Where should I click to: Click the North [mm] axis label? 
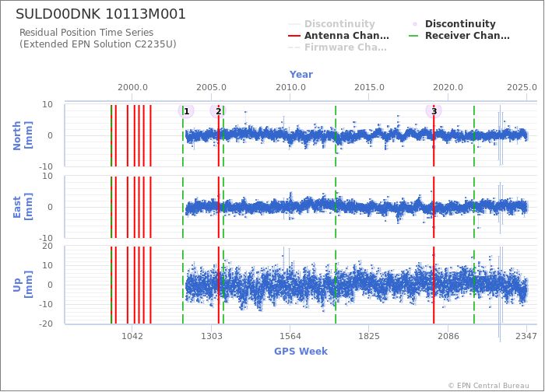23,135
